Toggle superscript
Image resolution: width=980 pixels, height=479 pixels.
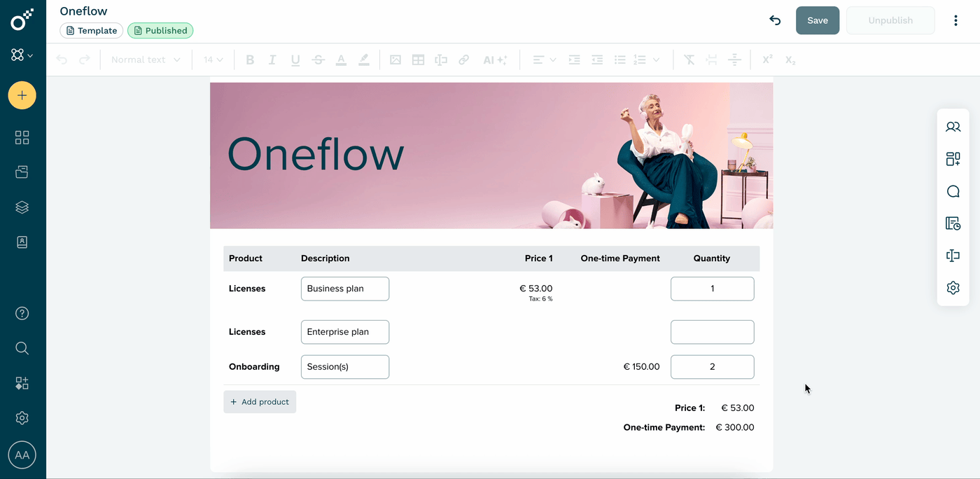[x=767, y=60]
